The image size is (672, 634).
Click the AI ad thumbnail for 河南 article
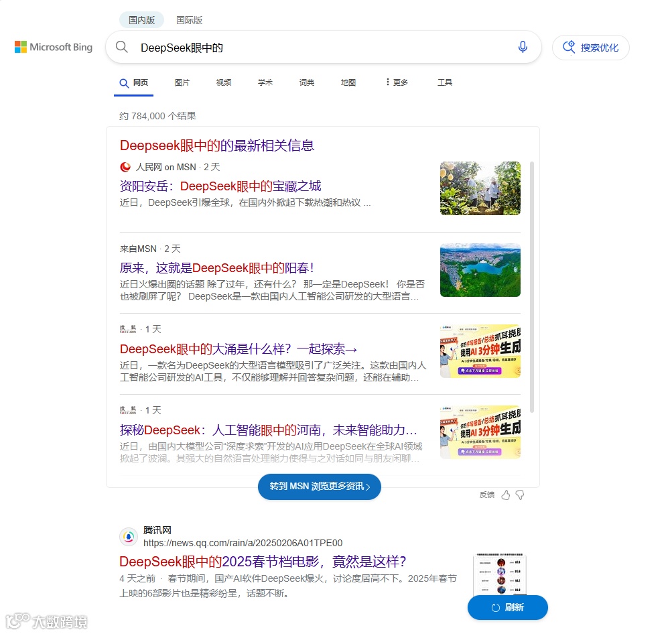pos(480,432)
